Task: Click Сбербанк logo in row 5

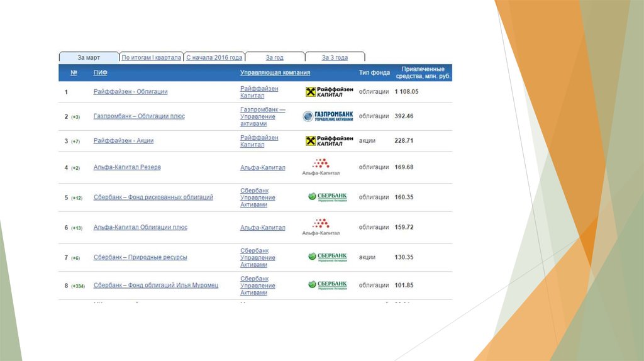Action: click(327, 197)
